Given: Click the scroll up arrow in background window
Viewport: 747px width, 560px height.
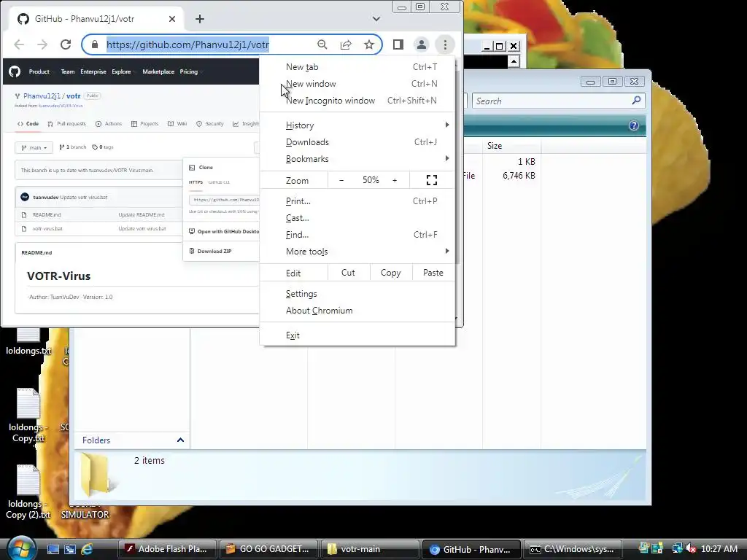Looking at the screenshot, I should coord(514,61).
